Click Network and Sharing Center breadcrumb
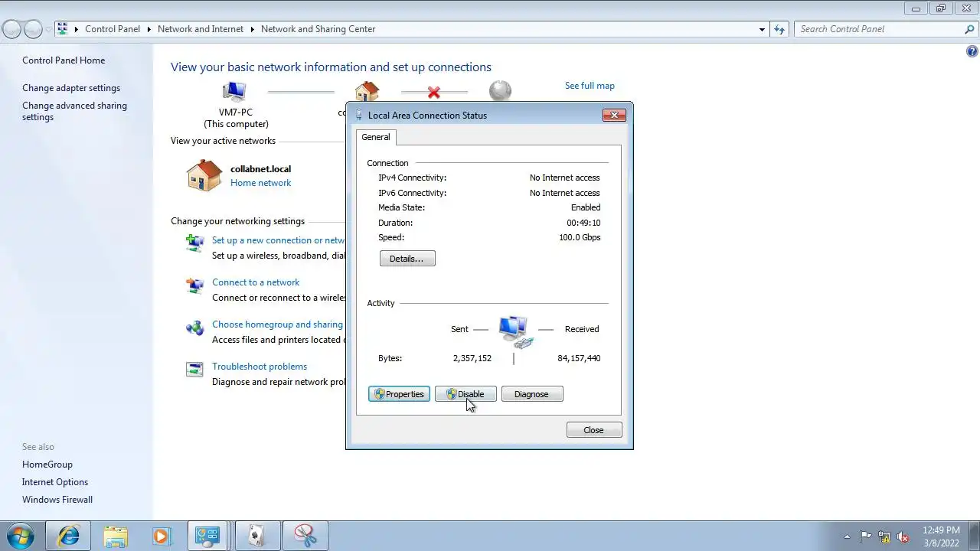This screenshot has height=551, width=980. coord(318,29)
